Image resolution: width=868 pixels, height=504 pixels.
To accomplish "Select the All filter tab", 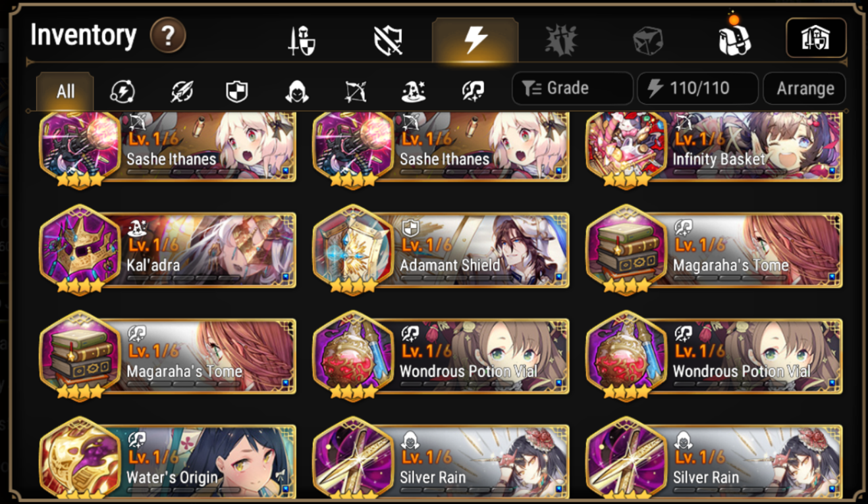I will tap(65, 91).
